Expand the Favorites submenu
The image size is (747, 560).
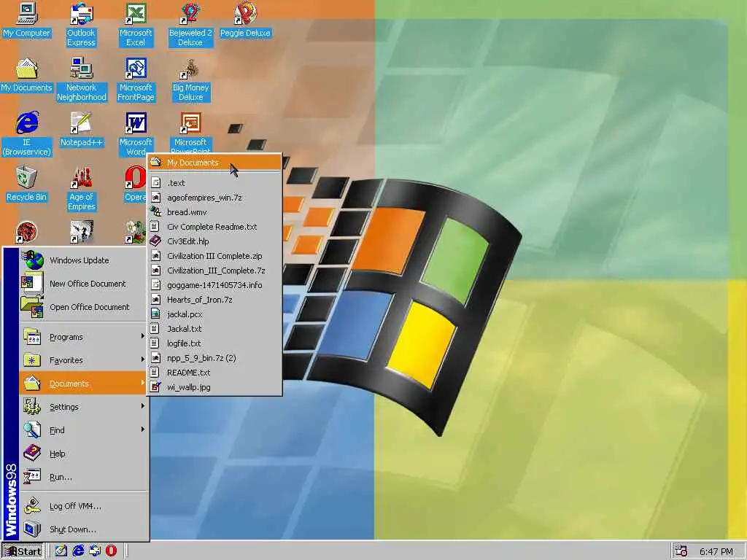(83, 360)
